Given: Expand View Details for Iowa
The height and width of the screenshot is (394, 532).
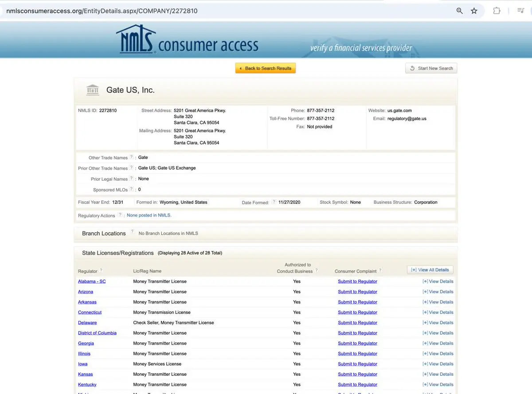Looking at the screenshot, I should tap(438, 364).
